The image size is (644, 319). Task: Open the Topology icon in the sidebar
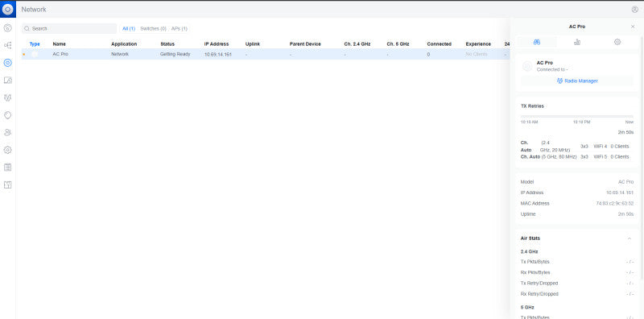pyautogui.click(x=7, y=45)
